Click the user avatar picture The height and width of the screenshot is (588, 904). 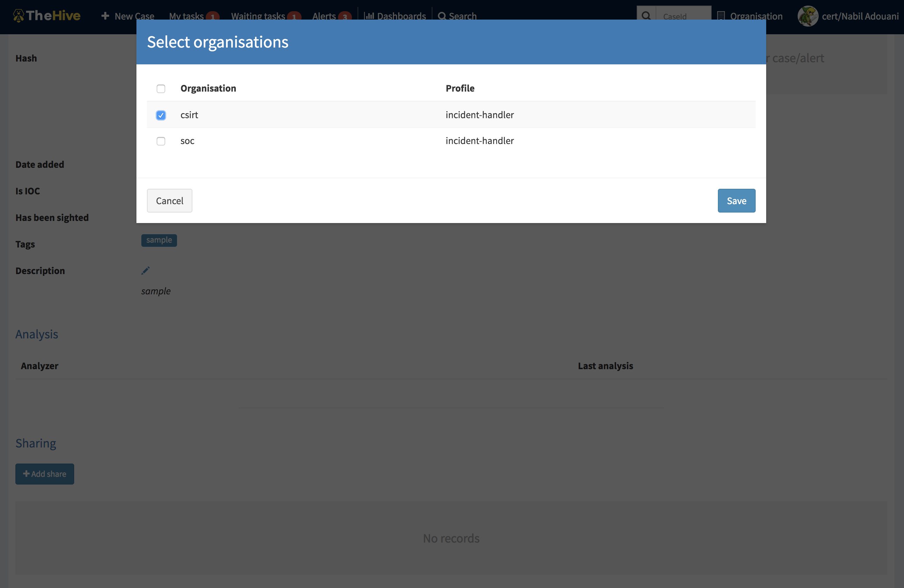[x=808, y=16]
